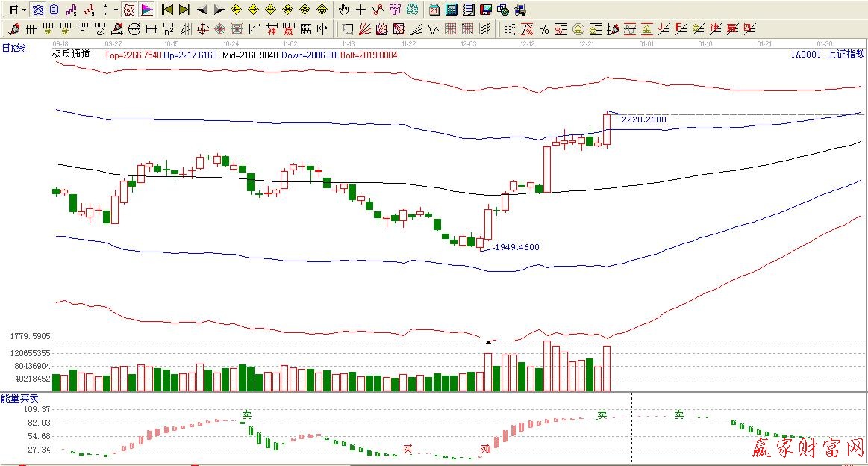Open the 日 period dropdown arrow

coord(24,10)
